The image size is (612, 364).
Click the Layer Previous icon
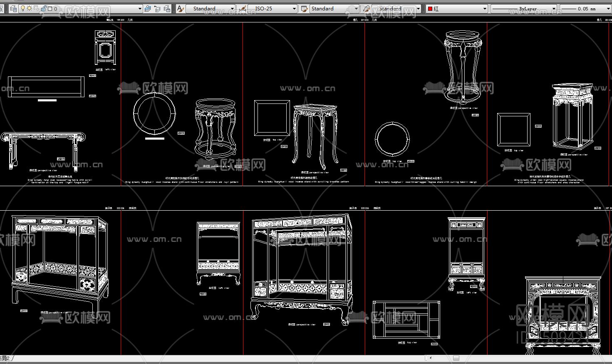point(157,8)
